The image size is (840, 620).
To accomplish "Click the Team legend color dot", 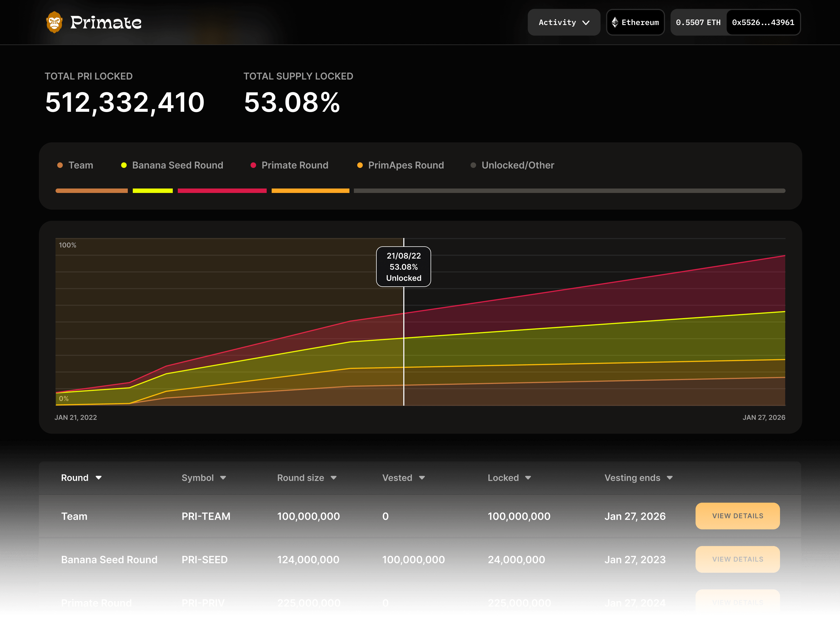I will (60, 165).
